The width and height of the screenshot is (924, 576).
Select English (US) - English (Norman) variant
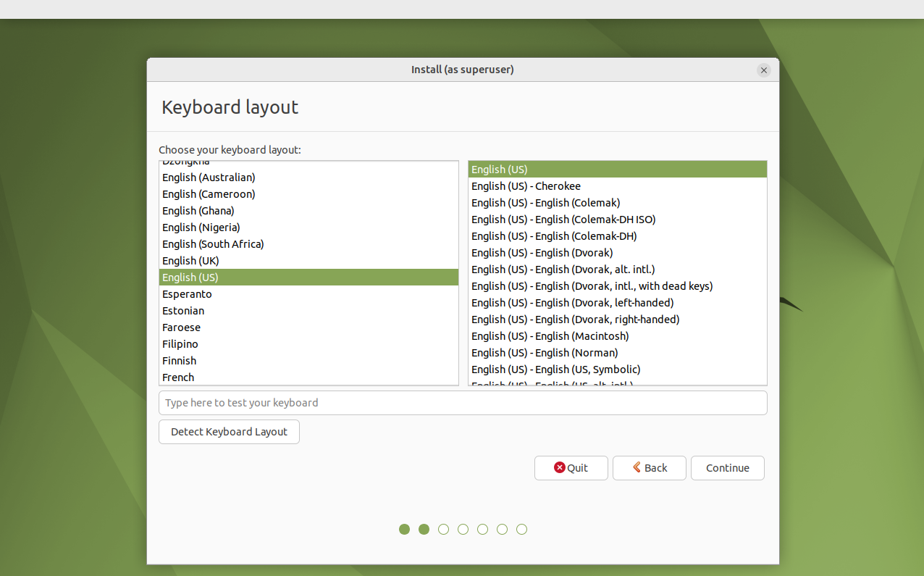coord(544,352)
